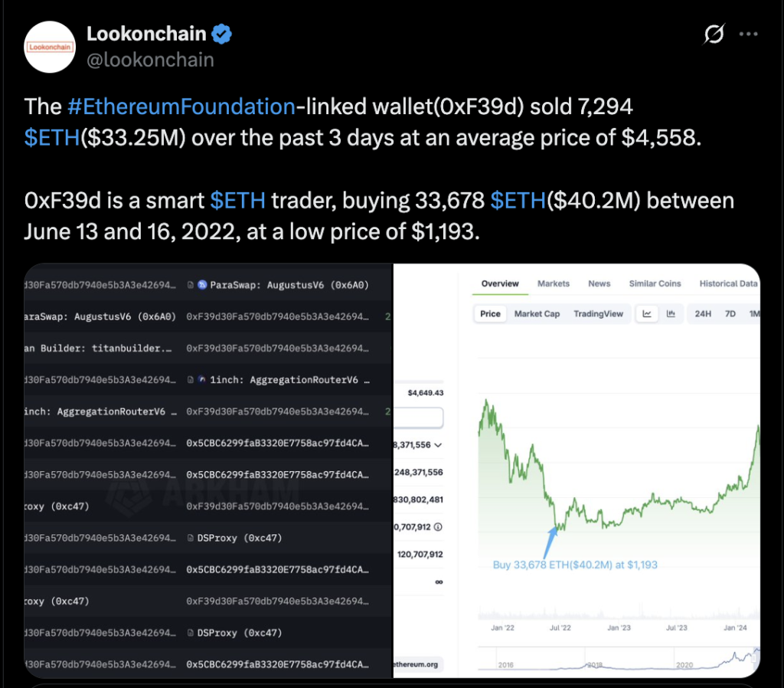Toggle the chart to Market Cap view

point(537,313)
